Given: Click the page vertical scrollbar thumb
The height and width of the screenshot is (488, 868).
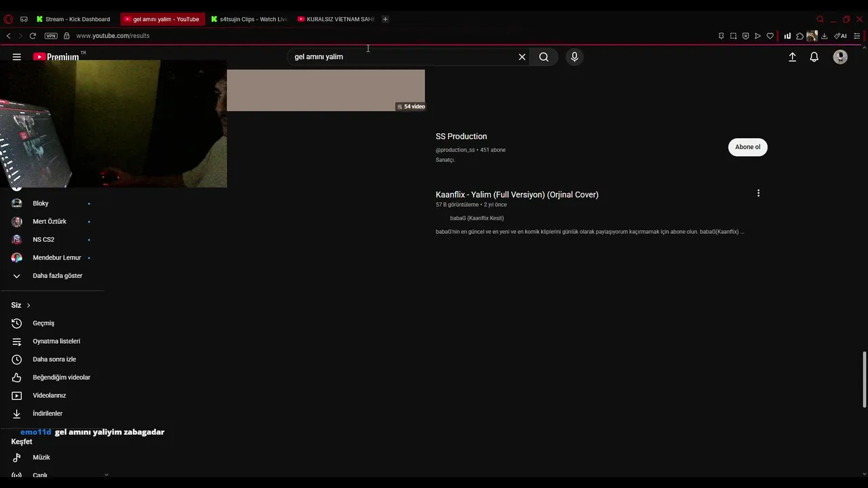Looking at the screenshot, I should tap(864, 380).
